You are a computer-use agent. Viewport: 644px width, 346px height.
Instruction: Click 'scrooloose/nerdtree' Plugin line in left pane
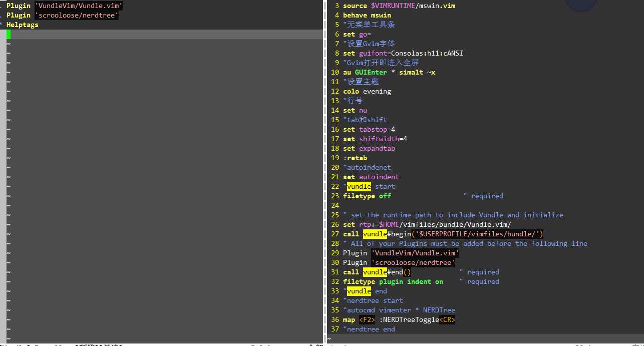(x=63, y=15)
